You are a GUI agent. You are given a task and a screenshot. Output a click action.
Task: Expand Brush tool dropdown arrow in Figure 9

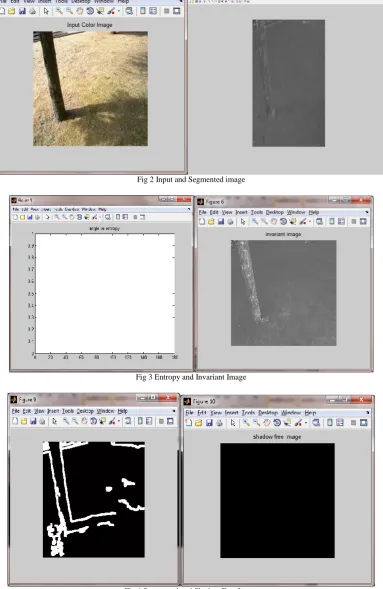pyautogui.click(x=119, y=421)
